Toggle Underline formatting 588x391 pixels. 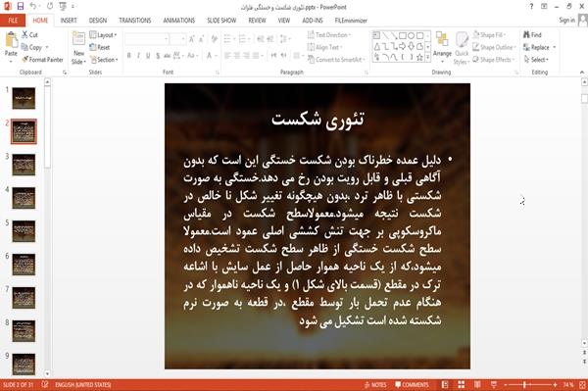coord(148,56)
